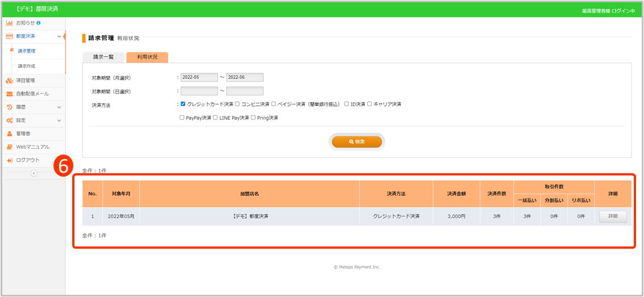This screenshot has width=644, height=297.
Task: Collapse the sidebar with the double-arrow icon
Action: tap(33, 173)
